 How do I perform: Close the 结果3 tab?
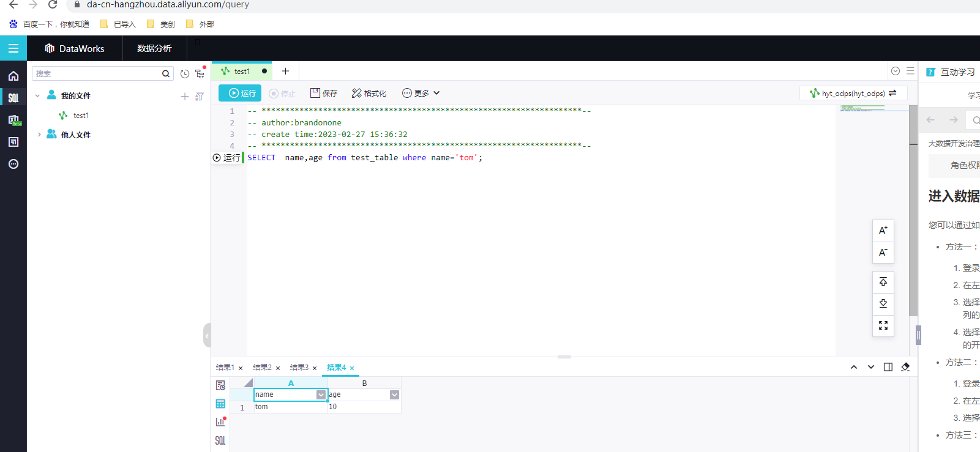pyautogui.click(x=315, y=368)
